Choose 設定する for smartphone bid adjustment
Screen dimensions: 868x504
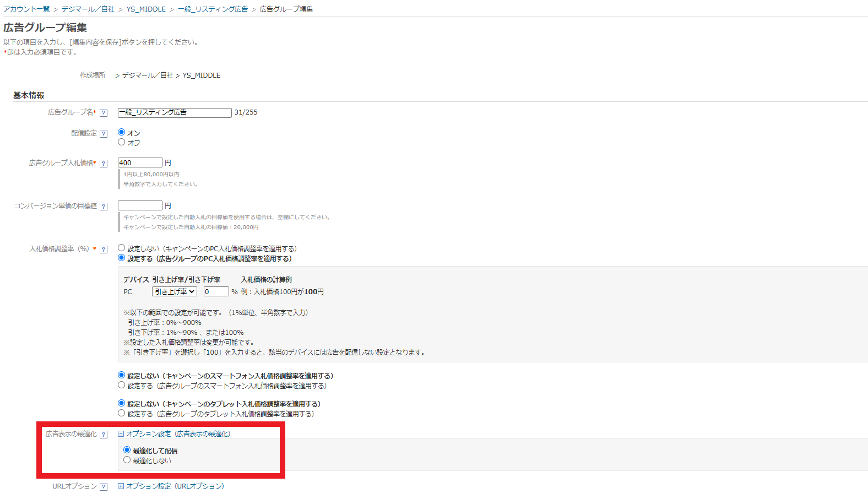click(x=122, y=385)
